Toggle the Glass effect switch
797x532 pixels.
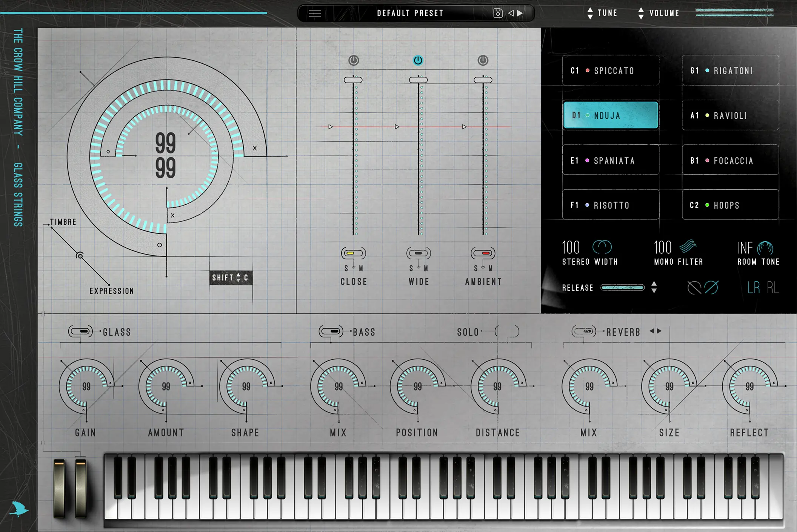pyautogui.click(x=81, y=331)
